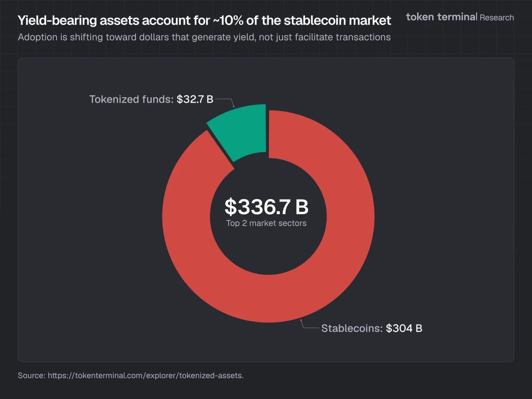532x399 pixels.
Task: Select the "Tokenized funds:" label text
Action: pyautogui.click(x=131, y=99)
